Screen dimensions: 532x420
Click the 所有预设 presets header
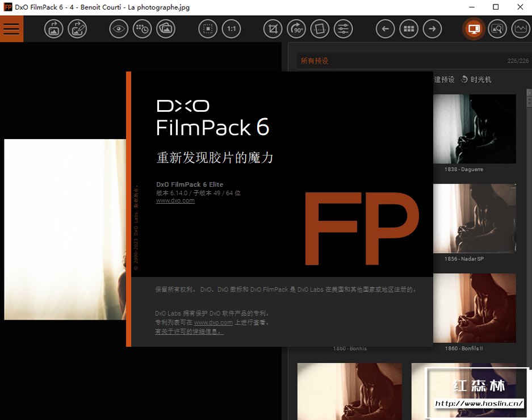coord(315,61)
